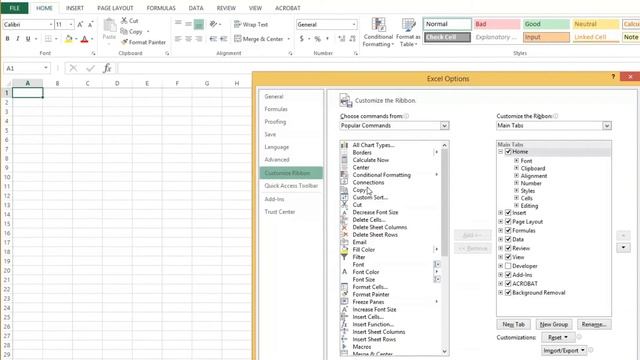Image resolution: width=640 pixels, height=360 pixels.
Task: Click the Move Down arrow button
Action: [623, 247]
